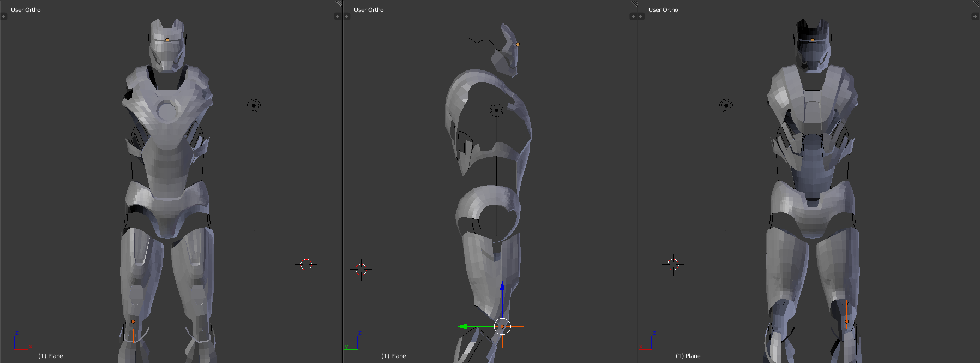Image resolution: width=980 pixels, height=363 pixels.
Task: Click green Y-axis manipulator arrow
Action: click(x=462, y=326)
